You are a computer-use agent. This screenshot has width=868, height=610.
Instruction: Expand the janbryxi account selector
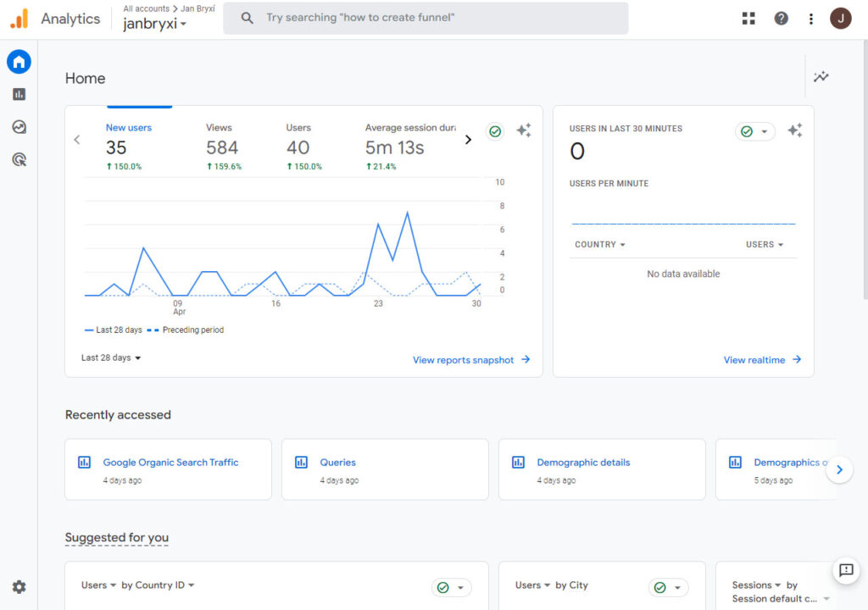(155, 25)
